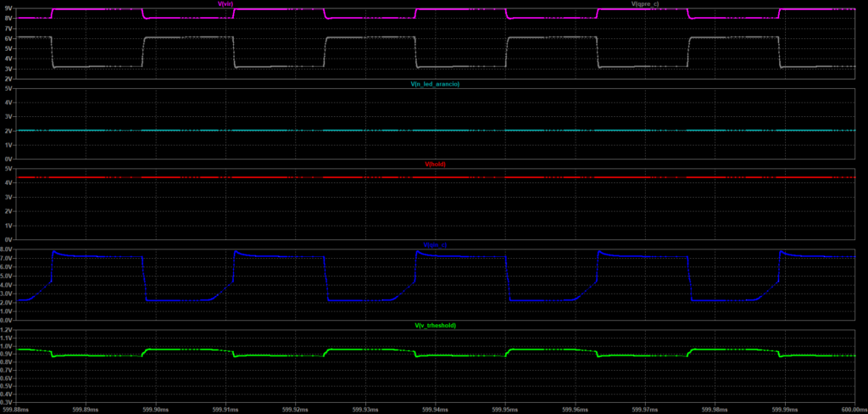Click the 6V tick on the top pane axis

pyautogui.click(x=8, y=39)
